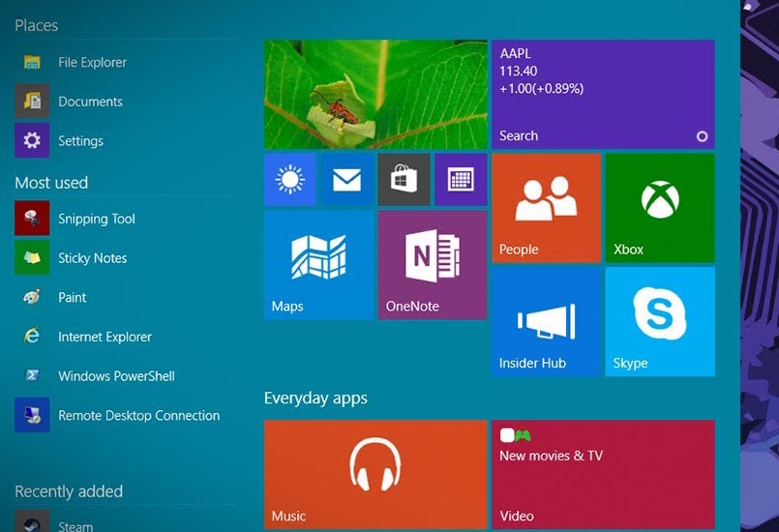779x532 pixels.
Task: Select 'Remote Desktop Connection' text
Action: click(139, 415)
